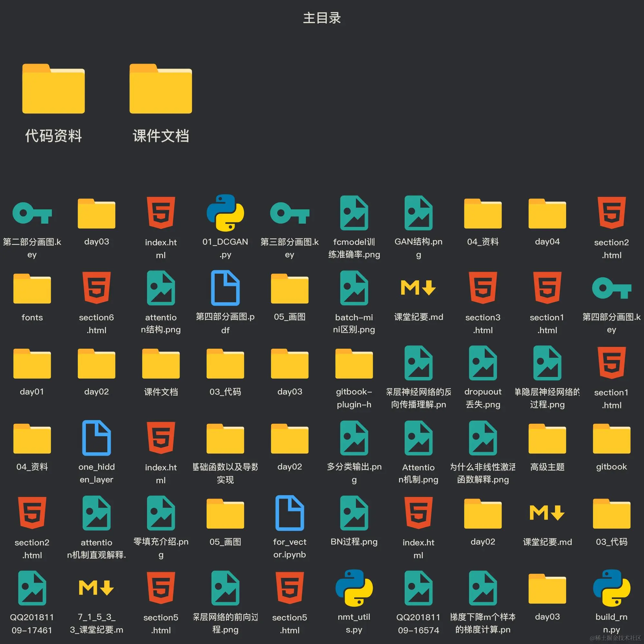Image resolution: width=644 pixels, height=644 pixels.
Task: Open the nmt_utils.py Python file
Action: pyautogui.click(x=354, y=588)
